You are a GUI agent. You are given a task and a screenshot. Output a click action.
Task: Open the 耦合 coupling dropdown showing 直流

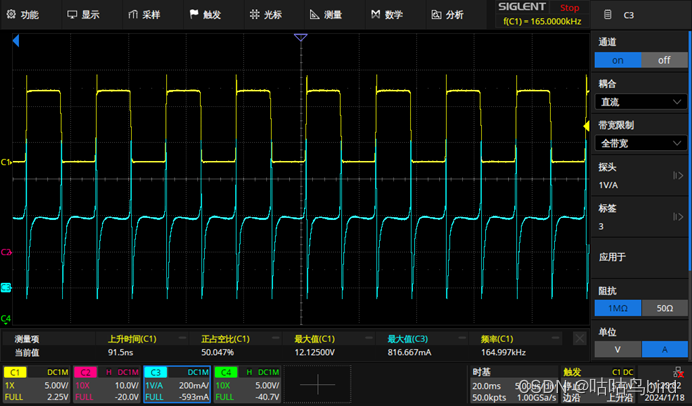click(x=641, y=102)
